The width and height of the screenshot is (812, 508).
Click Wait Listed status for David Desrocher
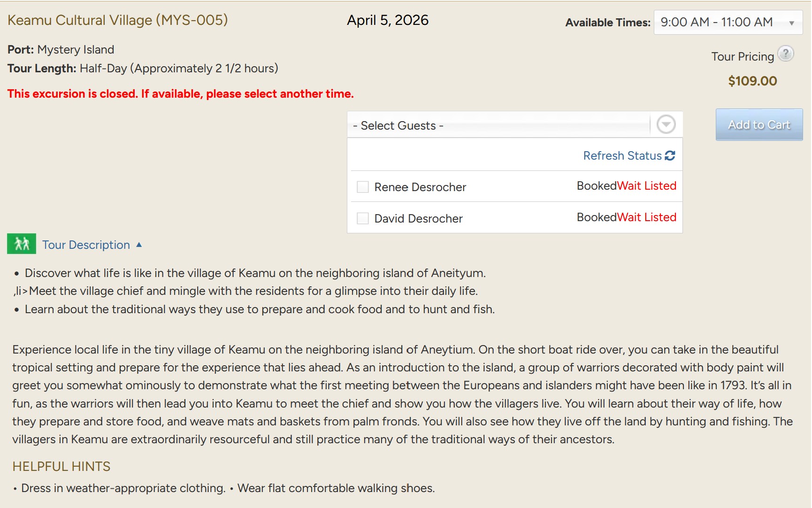click(646, 217)
